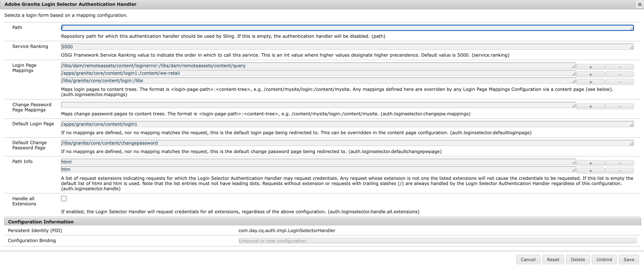Remove the html Path Info entry
This screenshot has width=644, height=268.
click(619, 163)
